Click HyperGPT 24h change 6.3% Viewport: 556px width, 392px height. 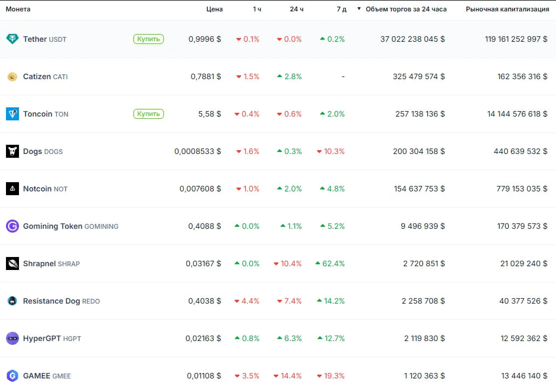tap(289, 338)
